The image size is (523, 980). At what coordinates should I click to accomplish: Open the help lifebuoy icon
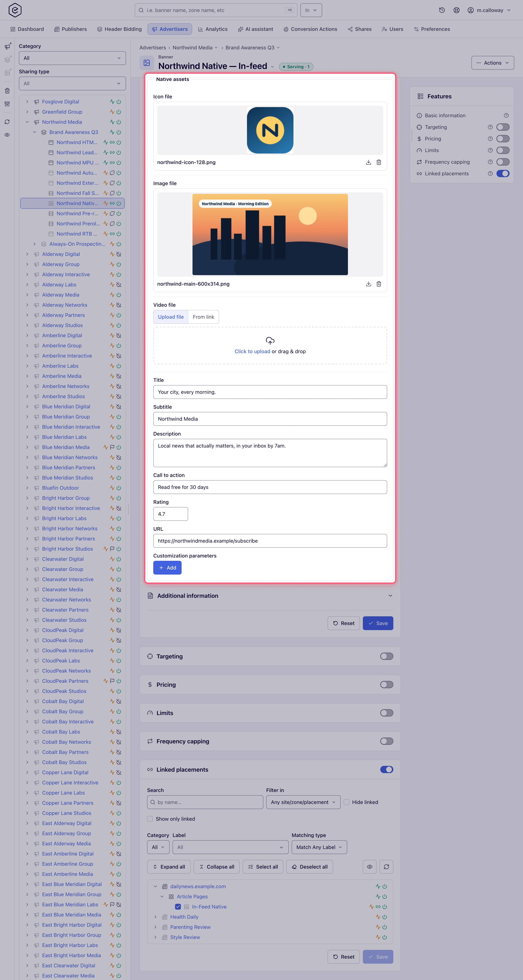(x=456, y=10)
